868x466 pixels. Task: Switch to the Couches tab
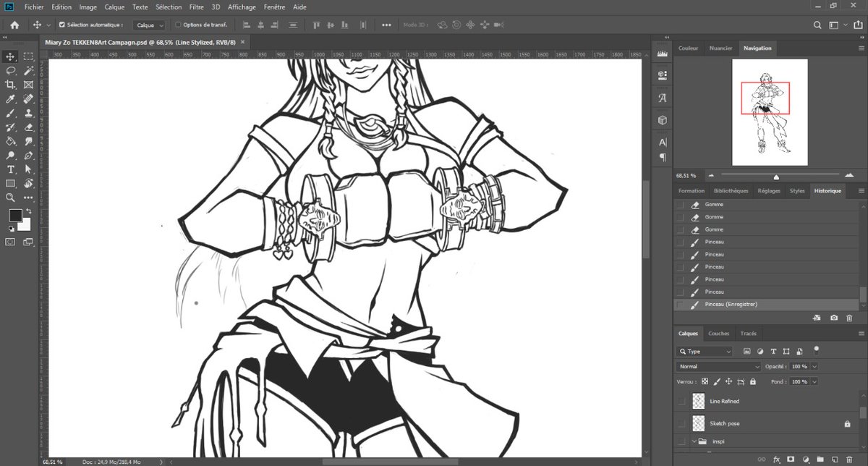coord(718,334)
